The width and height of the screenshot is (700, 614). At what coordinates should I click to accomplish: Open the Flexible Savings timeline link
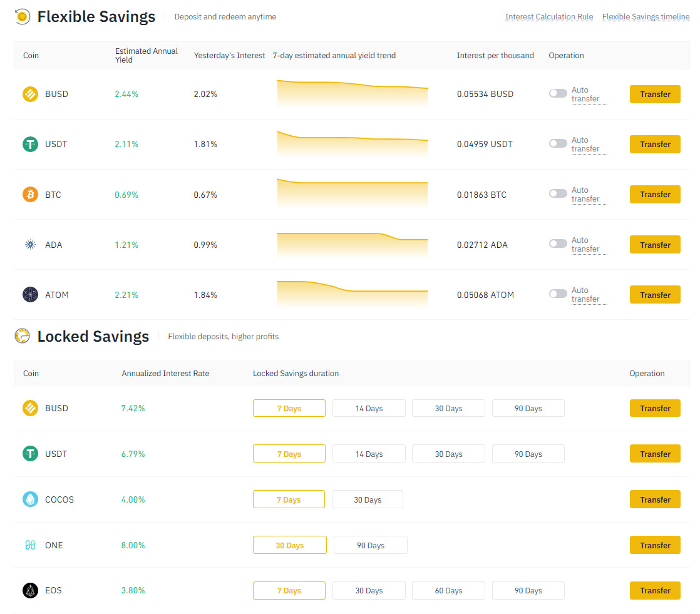(646, 17)
